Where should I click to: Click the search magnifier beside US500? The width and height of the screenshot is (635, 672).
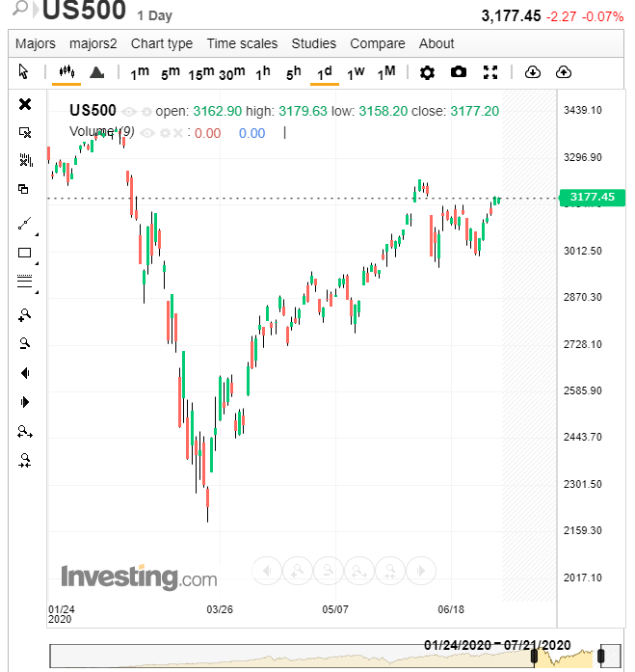[x=20, y=8]
